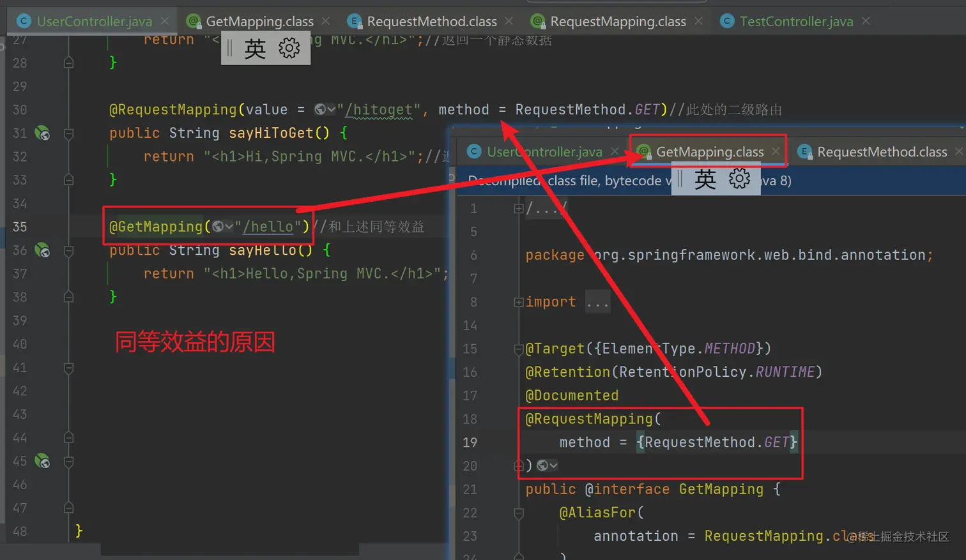The width and height of the screenshot is (966, 560).
Task: Click the folded "..." import placeholder
Action: click(x=597, y=302)
